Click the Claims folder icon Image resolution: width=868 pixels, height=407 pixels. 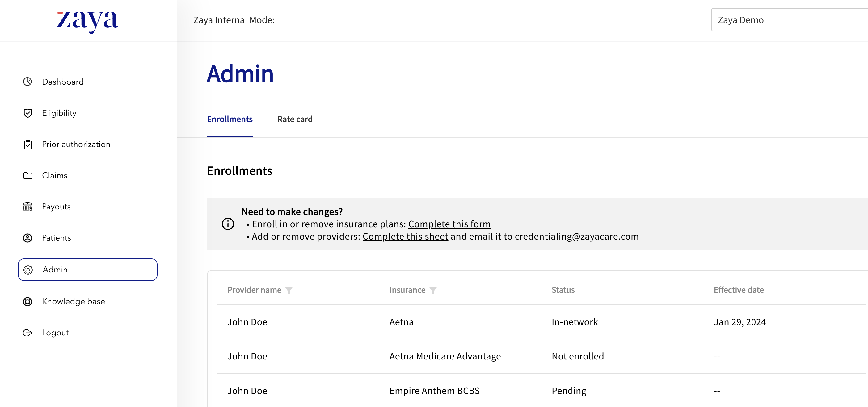coord(27,175)
